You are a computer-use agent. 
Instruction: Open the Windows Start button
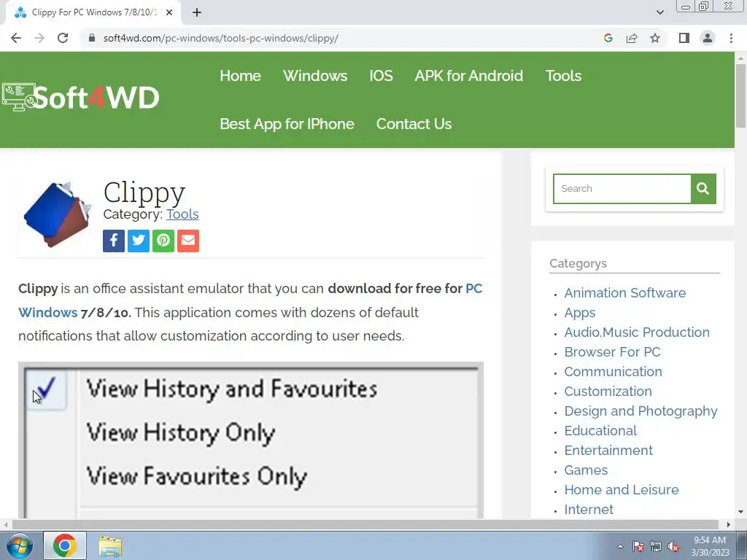pos(19,545)
